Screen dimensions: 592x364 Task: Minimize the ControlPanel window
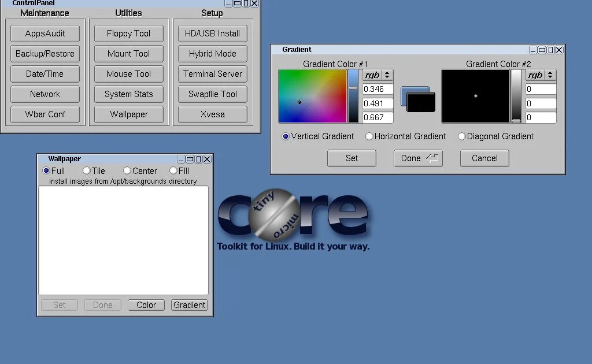coord(228,3)
